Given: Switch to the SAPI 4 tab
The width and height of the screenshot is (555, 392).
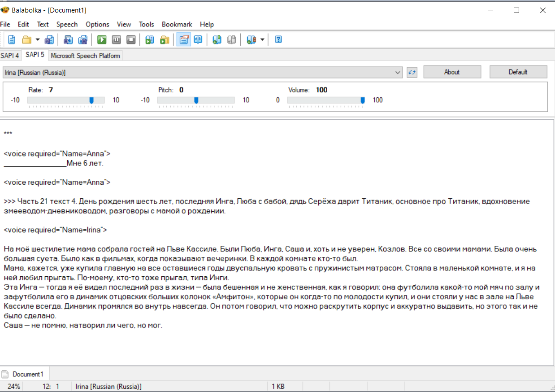Looking at the screenshot, I should coord(10,56).
